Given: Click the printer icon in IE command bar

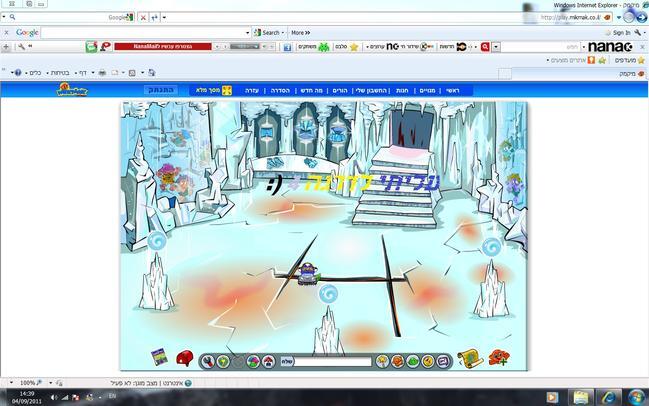Looking at the screenshot, I should (x=102, y=73).
